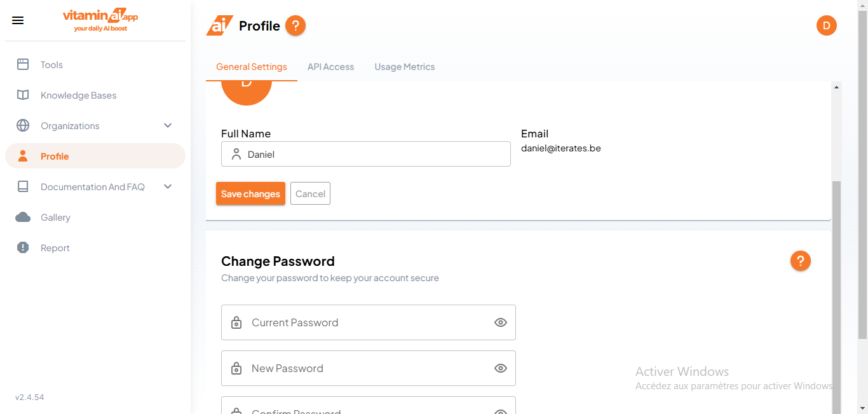The height and width of the screenshot is (414, 868).
Task: Cancel the profile edits
Action: [x=310, y=193]
